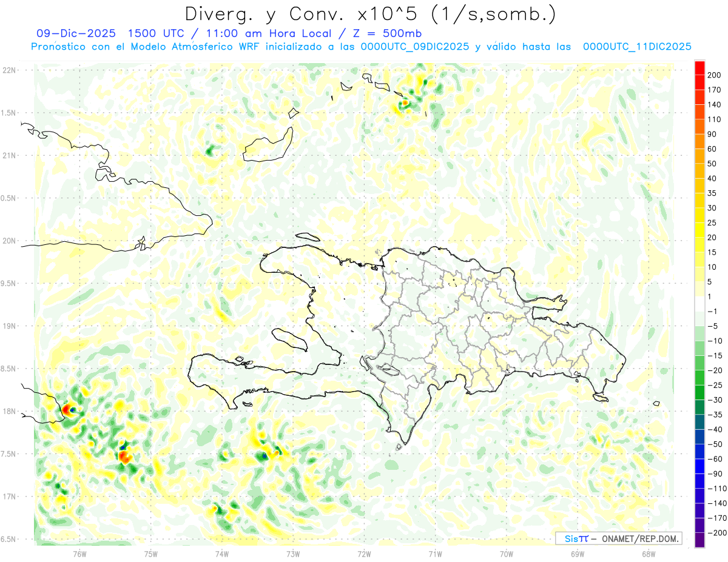The width and height of the screenshot is (728, 562).
Task: Click the green swatch between -20 and -25
Action: (x=699, y=378)
